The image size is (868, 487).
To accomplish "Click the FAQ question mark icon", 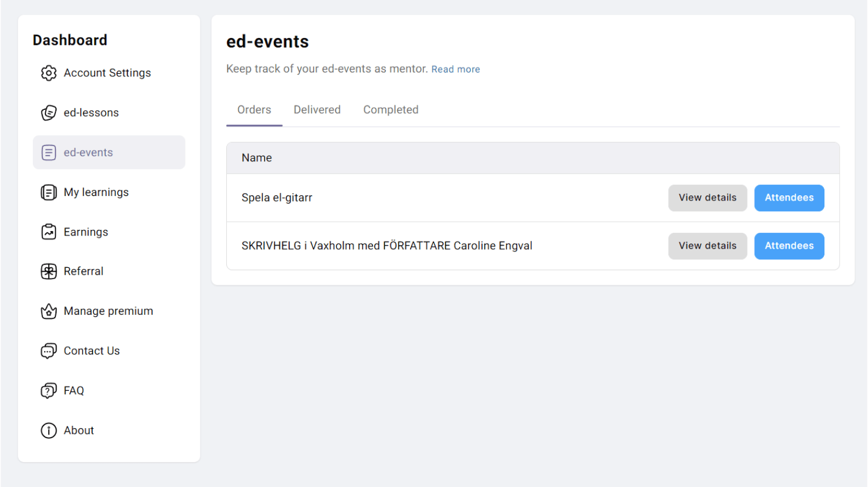I will pos(49,391).
